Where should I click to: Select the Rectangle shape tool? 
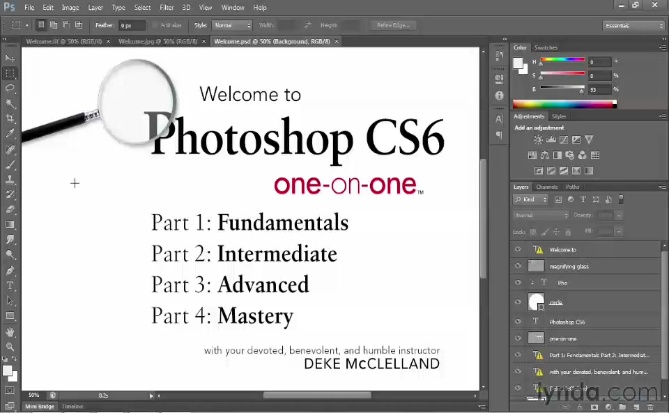click(x=10, y=316)
